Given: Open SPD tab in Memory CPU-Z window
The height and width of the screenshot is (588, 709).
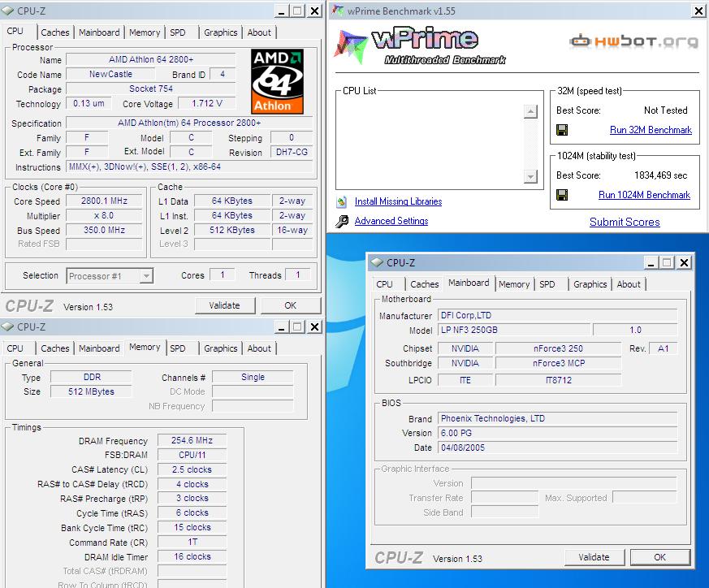Looking at the screenshot, I should [x=178, y=348].
